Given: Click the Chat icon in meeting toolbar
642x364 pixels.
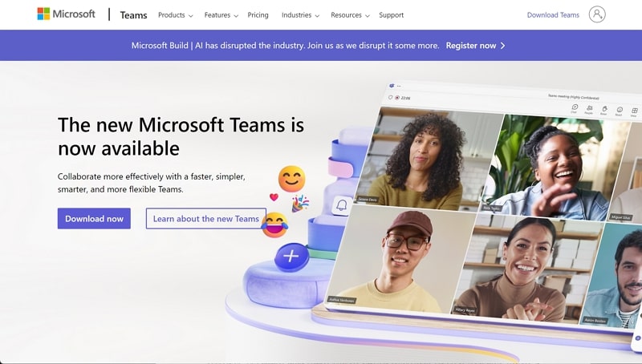Looking at the screenshot, I should (575, 108).
